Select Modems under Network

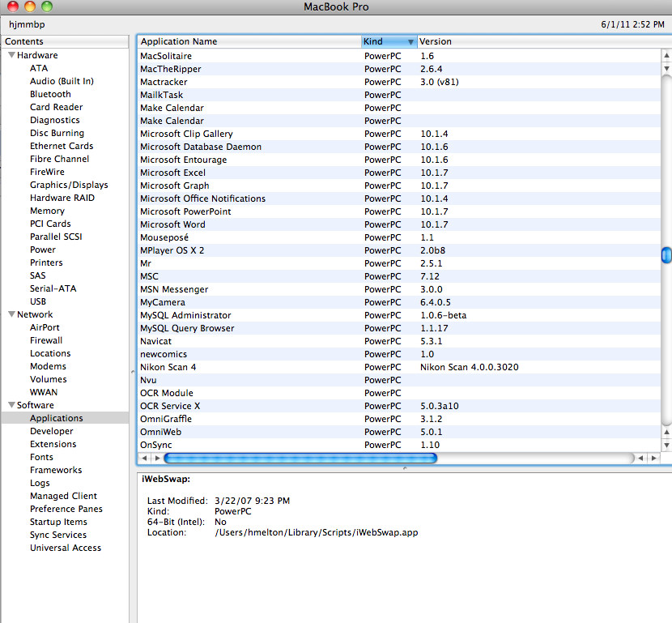click(48, 366)
